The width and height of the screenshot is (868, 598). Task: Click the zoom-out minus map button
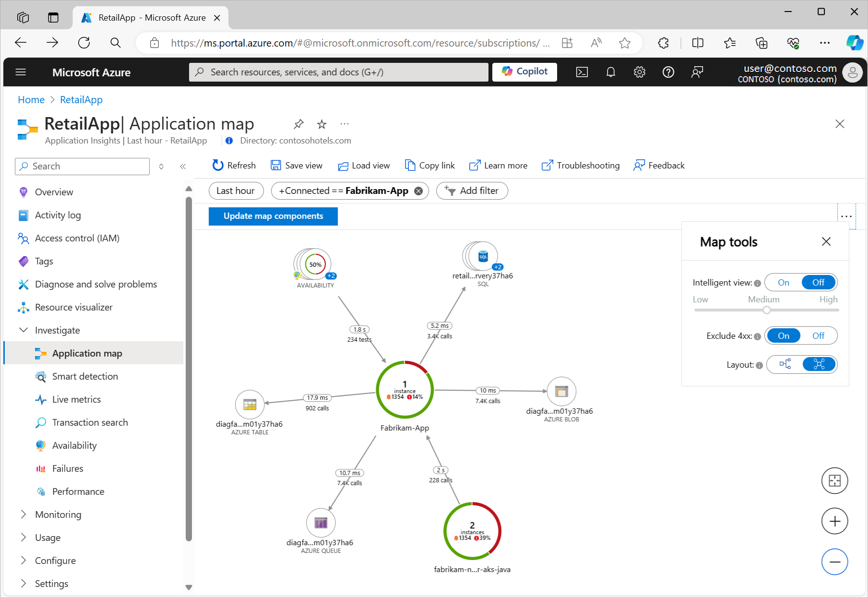(834, 562)
